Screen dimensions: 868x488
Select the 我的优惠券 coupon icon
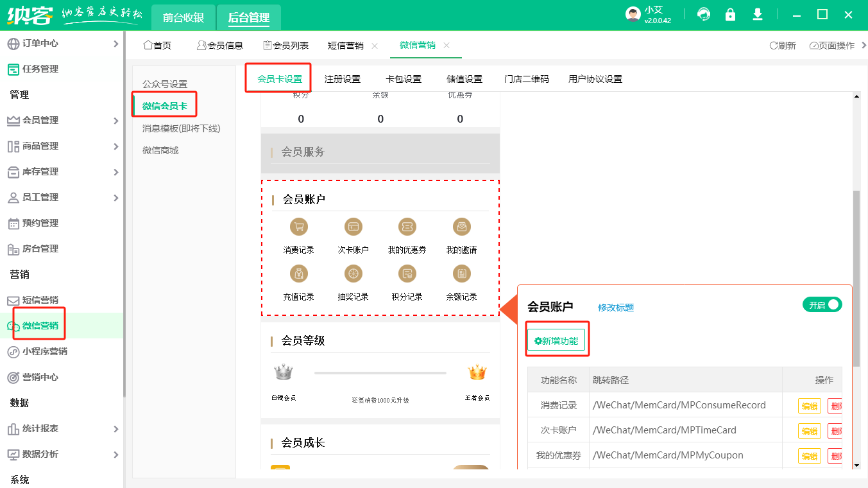pyautogui.click(x=407, y=227)
